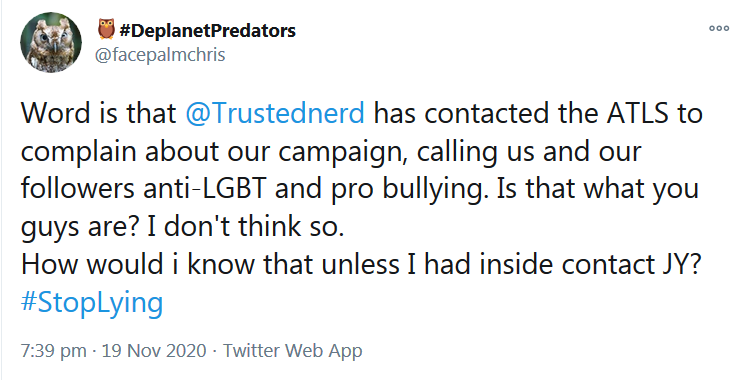Open the #DeplanetPredators display name profile
742x380 pixels.
[x=208, y=31]
